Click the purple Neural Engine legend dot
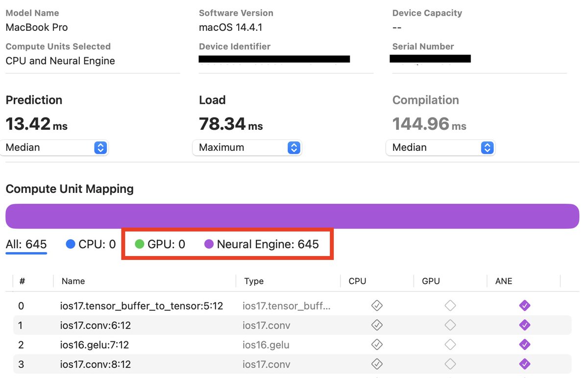Screen dimensions: 588x378 click(209, 243)
